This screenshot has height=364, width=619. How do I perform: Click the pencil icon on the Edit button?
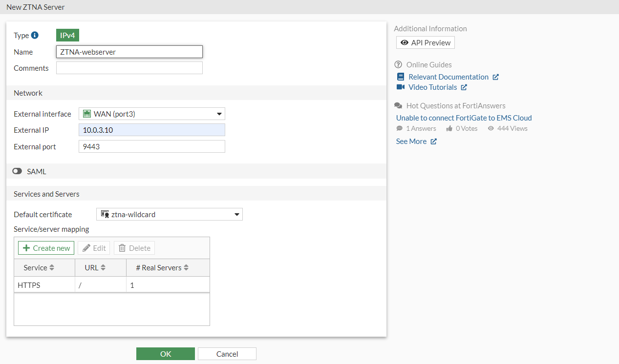(86, 247)
